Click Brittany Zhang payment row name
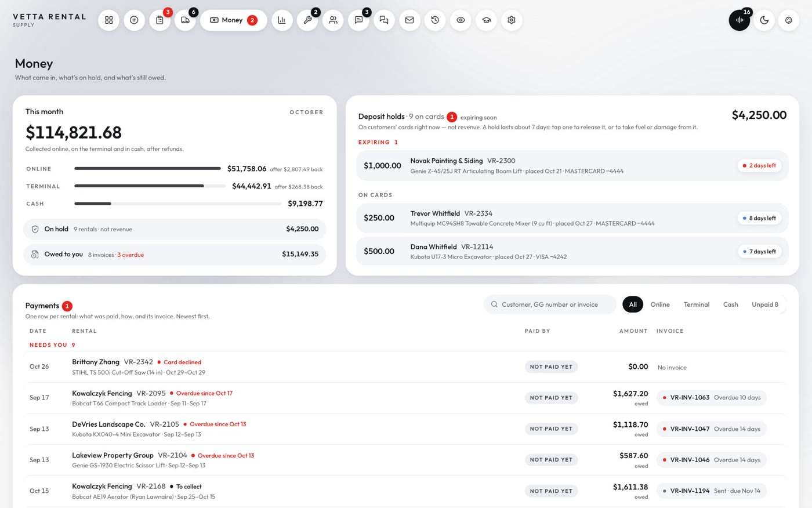 point(96,362)
